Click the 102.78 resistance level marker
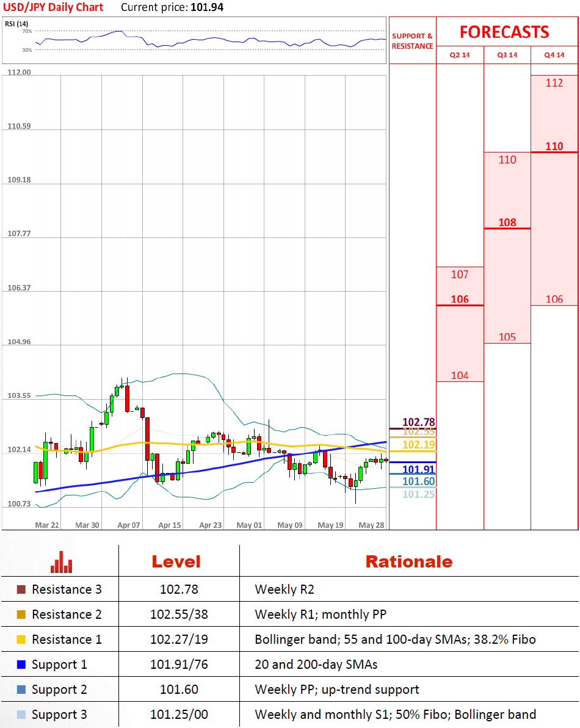 coord(418,422)
